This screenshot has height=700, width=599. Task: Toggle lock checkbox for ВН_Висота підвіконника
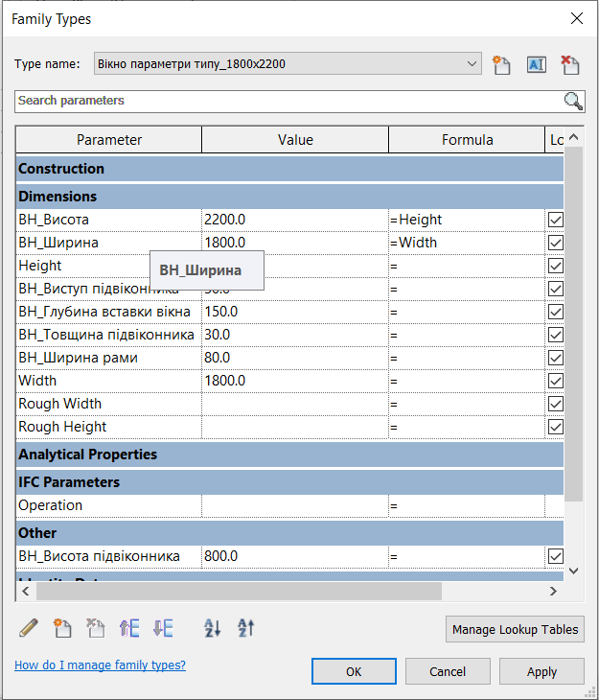pyautogui.click(x=555, y=556)
